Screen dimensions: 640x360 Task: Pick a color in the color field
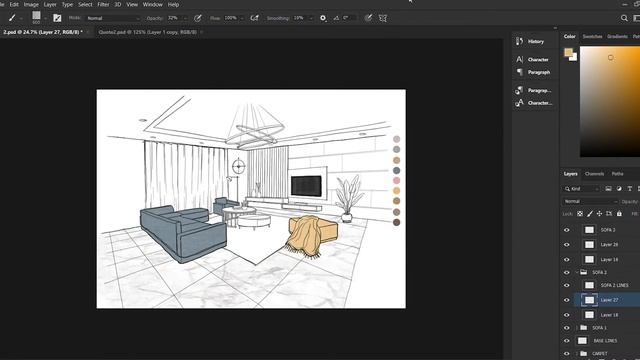(x=610, y=101)
